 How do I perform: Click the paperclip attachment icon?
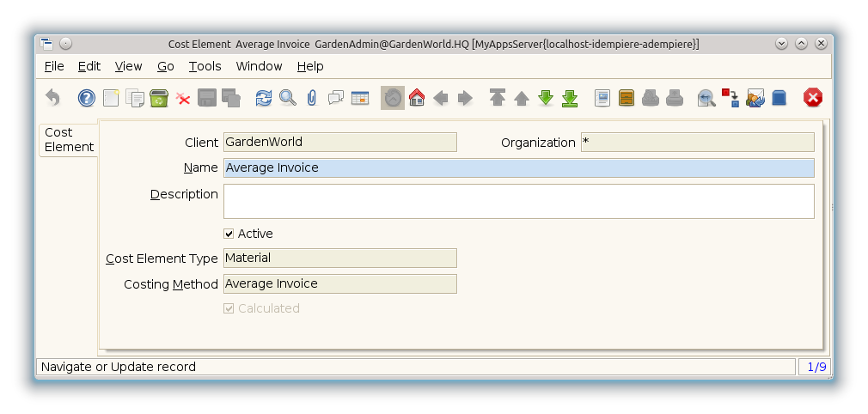pyautogui.click(x=311, y=98)
